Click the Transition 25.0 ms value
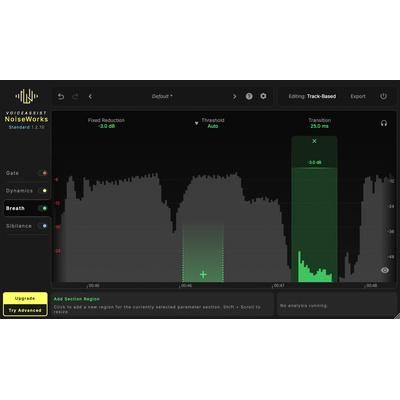 (x=319, y=126)
